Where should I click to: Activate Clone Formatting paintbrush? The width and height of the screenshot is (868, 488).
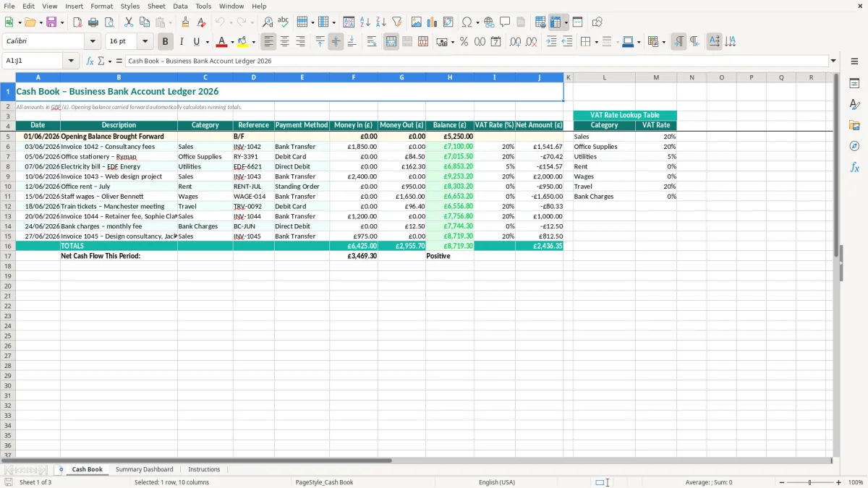[186, 22]
